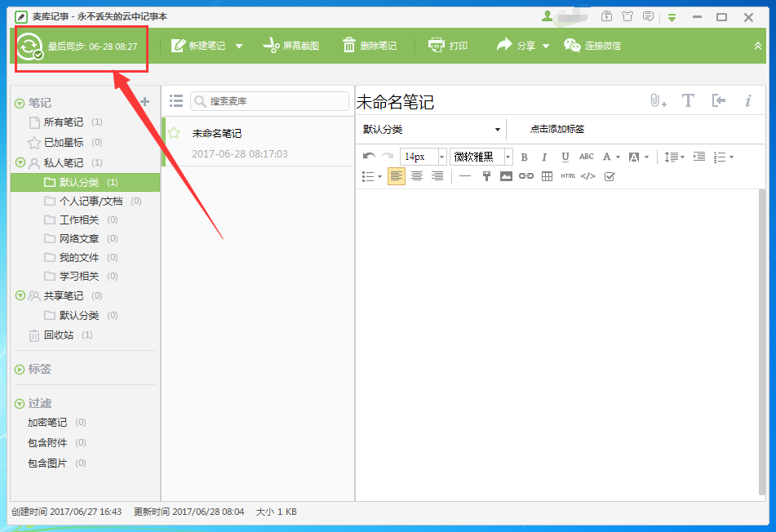The height and width of the screenshot is (532, 776).
Task: Insert bulleted list
Action: coord(371,177)
